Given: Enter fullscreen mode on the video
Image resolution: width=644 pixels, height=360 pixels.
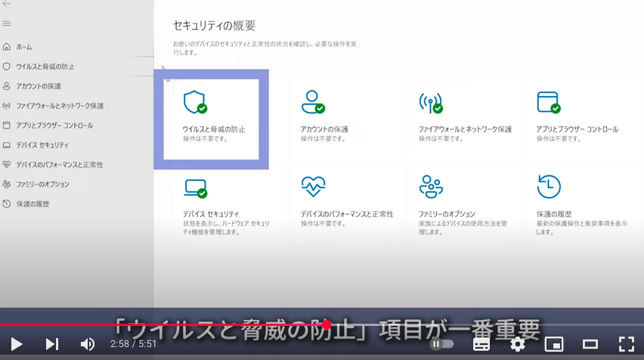Looking at the screenshot, I should [627, 344].
